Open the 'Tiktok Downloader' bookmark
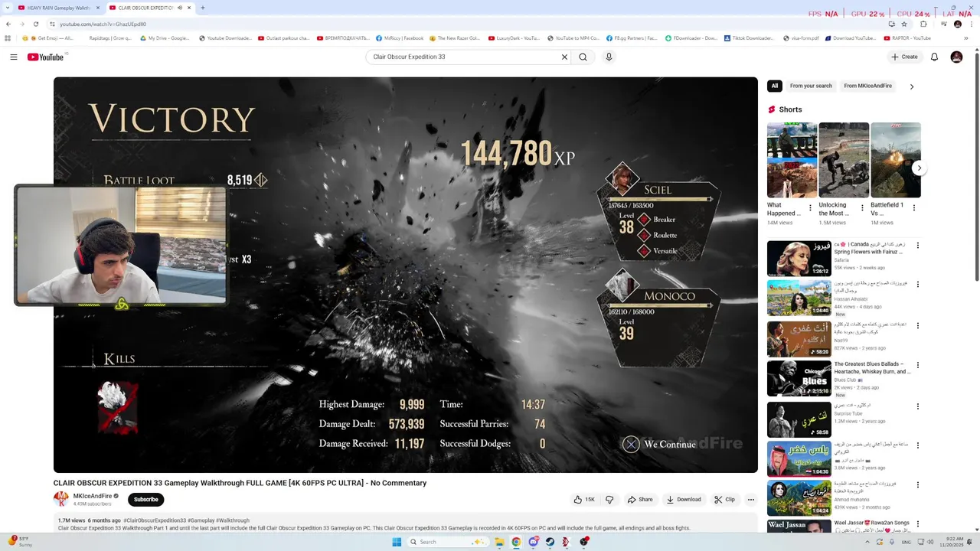 (748, 38)
